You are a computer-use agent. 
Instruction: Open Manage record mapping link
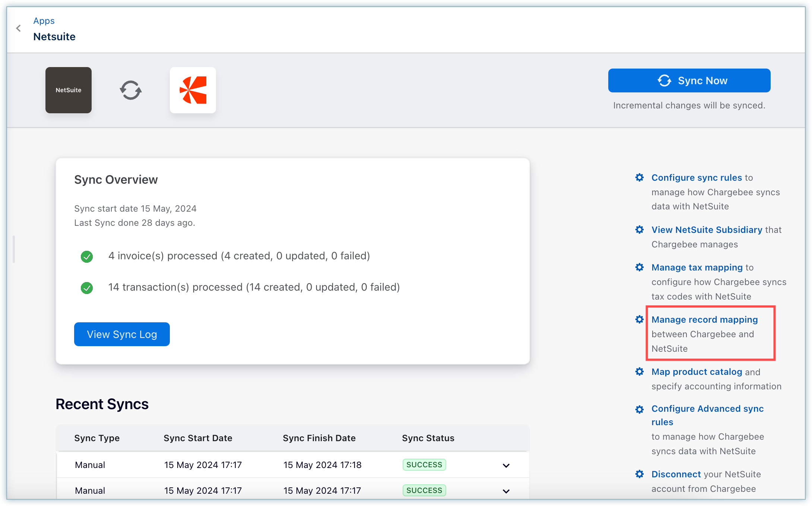pos(704,320)
